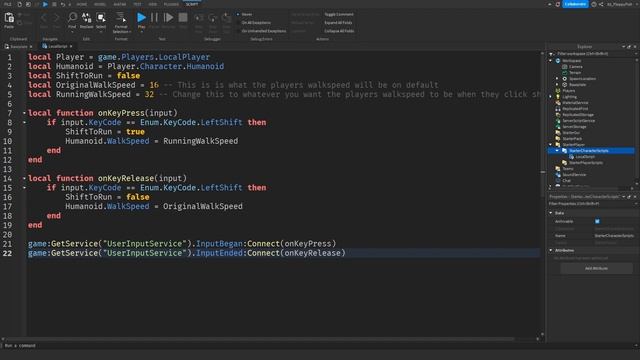Click the quick-access Play icon in title bar
Image resolution: width=640 pixels, height=360 pixels.
click(x=45, y=4)
